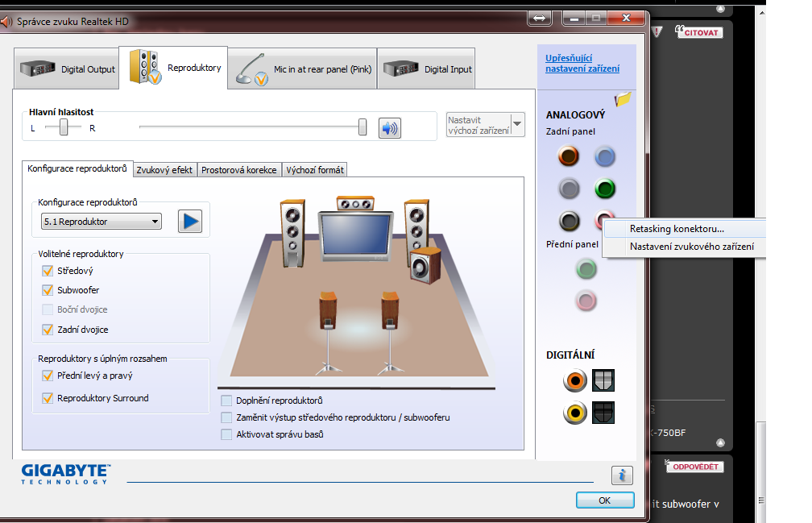Click the lower optical digital connector icon
The image size is (812, 523).
[603, 413]
